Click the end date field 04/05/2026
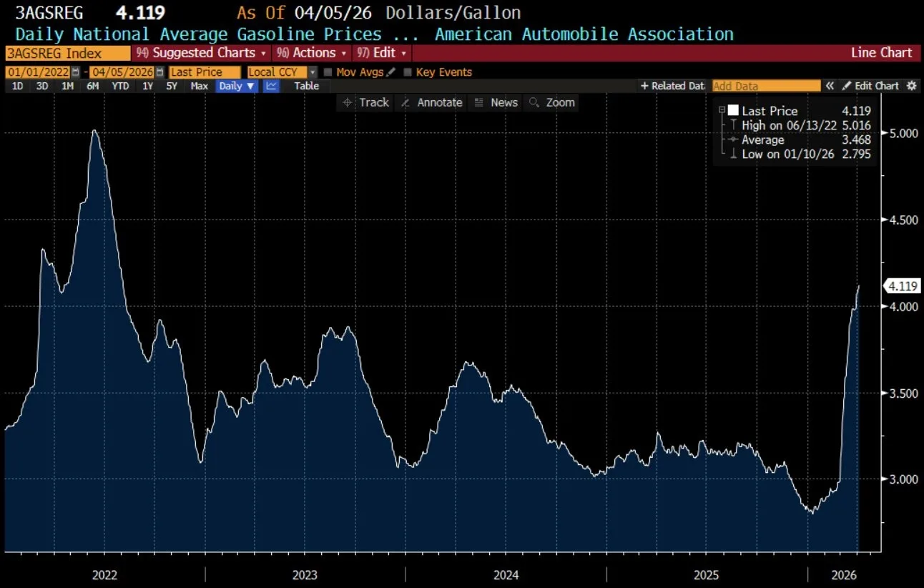Image resolution: width=924 pixels, height=588 pixels. coord(122,72)
